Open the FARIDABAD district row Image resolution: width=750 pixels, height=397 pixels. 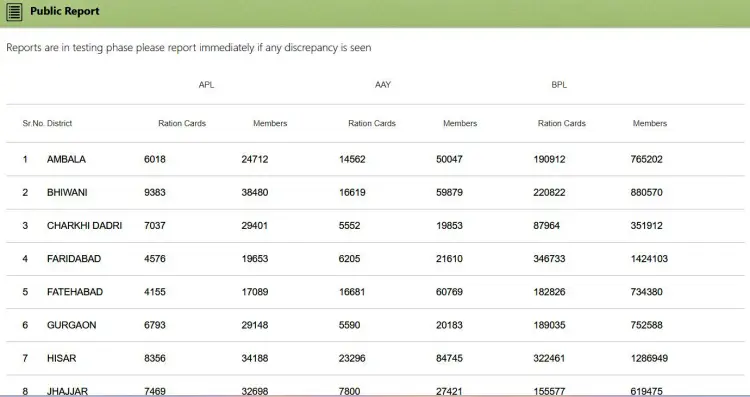[375, 259]
